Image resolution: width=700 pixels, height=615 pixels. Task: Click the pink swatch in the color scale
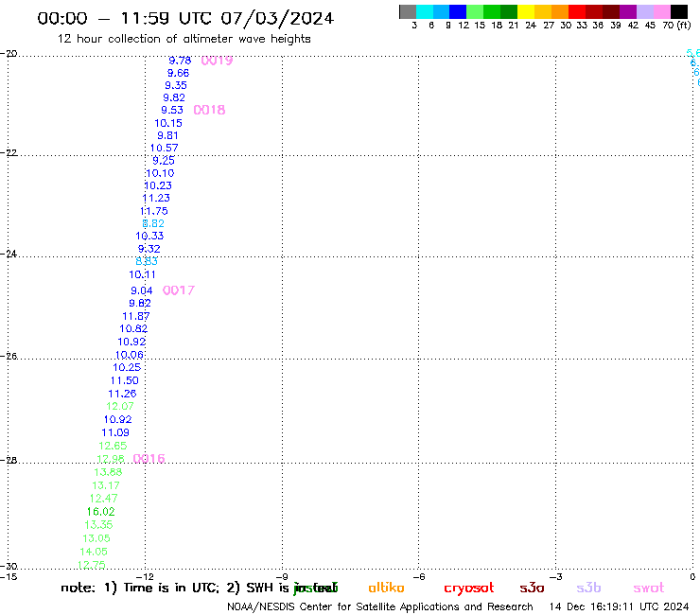click(662, 11)
